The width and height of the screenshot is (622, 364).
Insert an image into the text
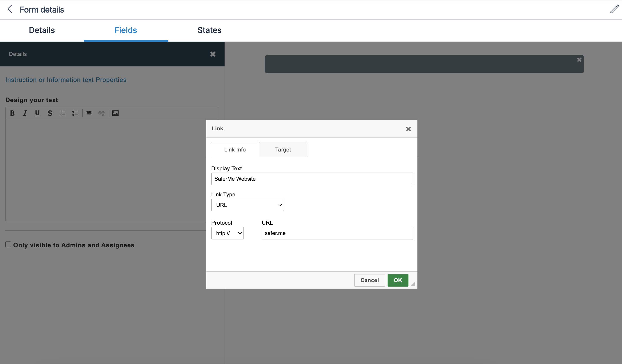(x=115, y=113)
